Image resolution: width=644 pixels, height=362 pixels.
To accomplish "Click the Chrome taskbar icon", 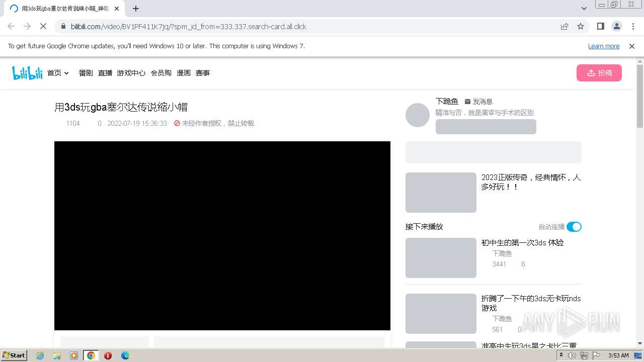I will (x=91, y=355).
